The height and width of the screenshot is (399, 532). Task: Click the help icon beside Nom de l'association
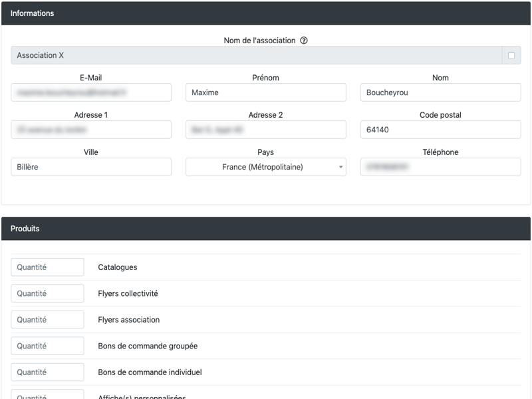pyautogui.click(x=304, y=41)
